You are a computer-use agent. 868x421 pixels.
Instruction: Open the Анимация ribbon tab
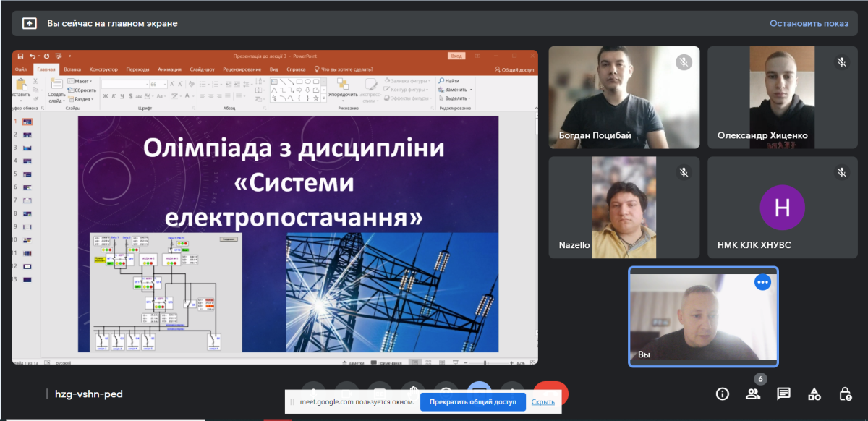click(169, 69)
